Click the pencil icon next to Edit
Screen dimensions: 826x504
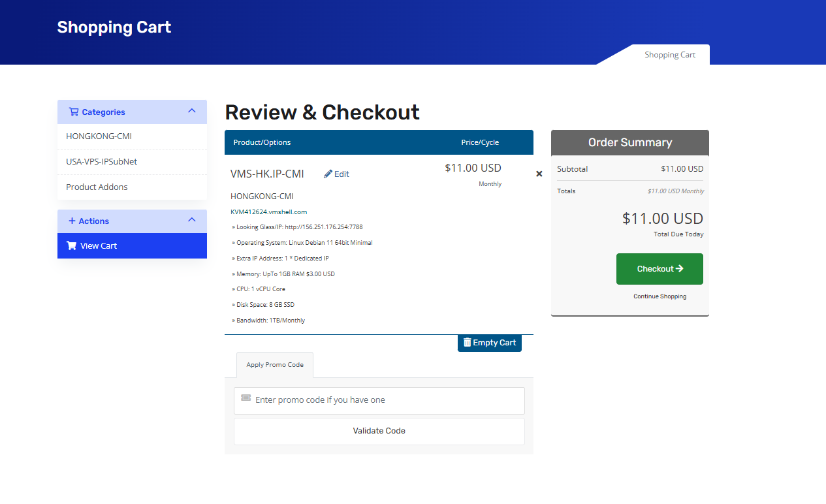pos(328,174)
